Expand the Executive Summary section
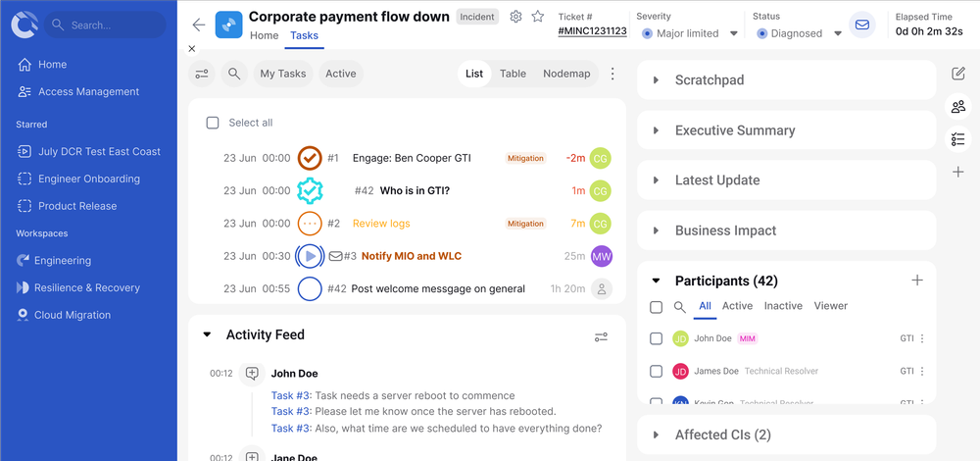980x461 pixels. [735, 130]
